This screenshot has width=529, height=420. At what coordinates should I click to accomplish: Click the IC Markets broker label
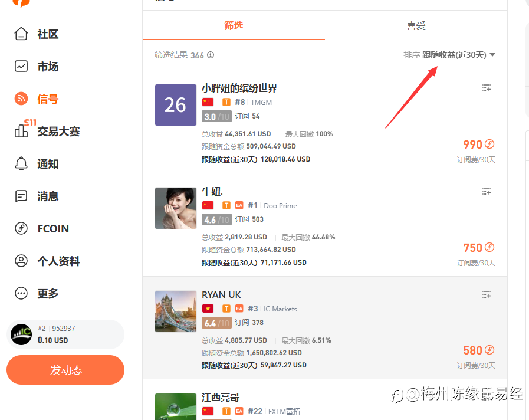point(280,309)
